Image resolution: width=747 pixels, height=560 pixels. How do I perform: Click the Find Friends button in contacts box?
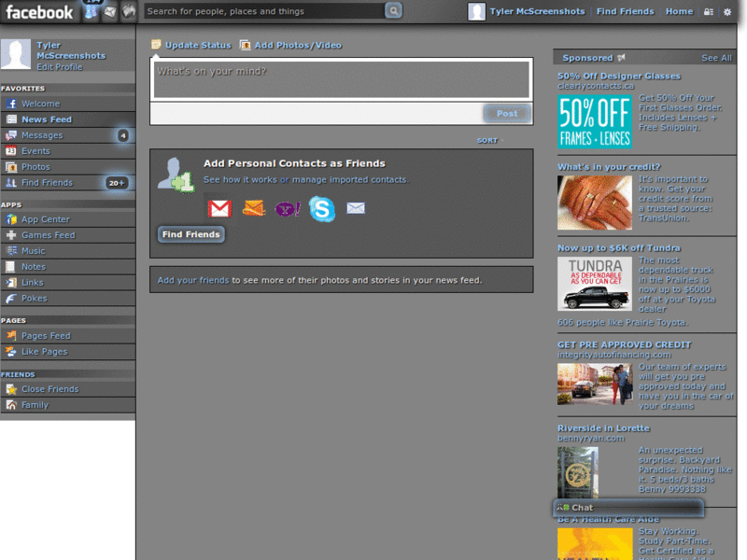pos(191,234)
